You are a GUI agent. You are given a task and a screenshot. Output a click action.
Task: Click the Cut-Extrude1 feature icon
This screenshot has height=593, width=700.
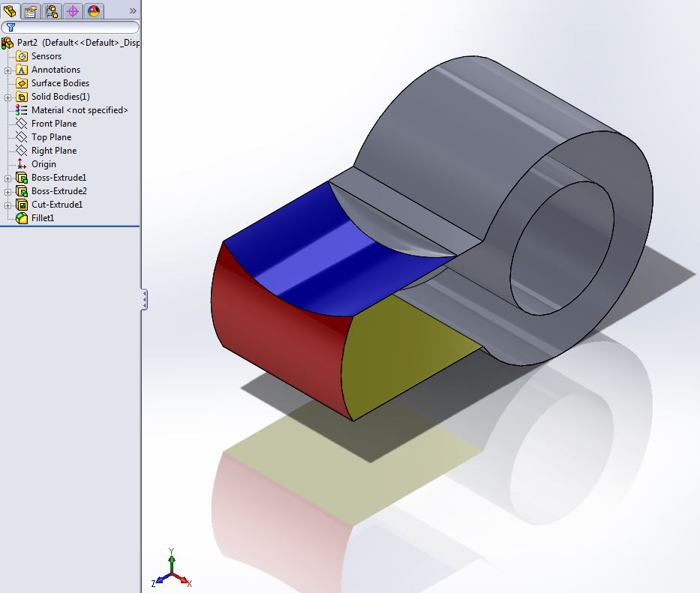22,205
